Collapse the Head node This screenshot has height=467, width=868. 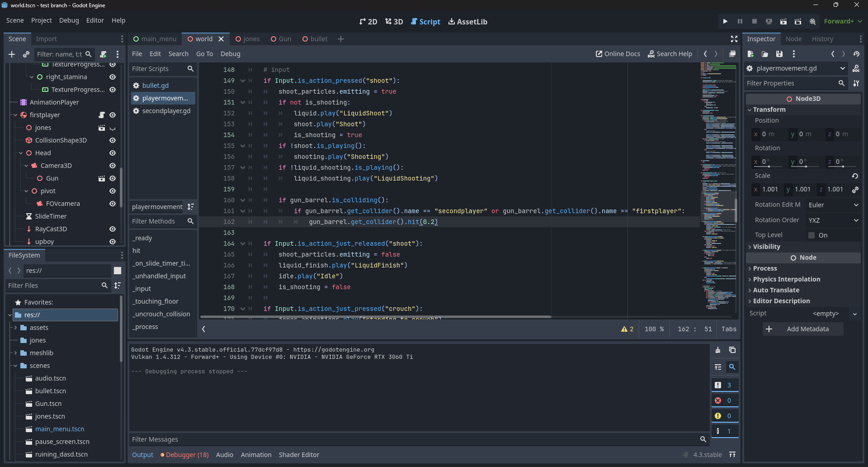[21, 153]
